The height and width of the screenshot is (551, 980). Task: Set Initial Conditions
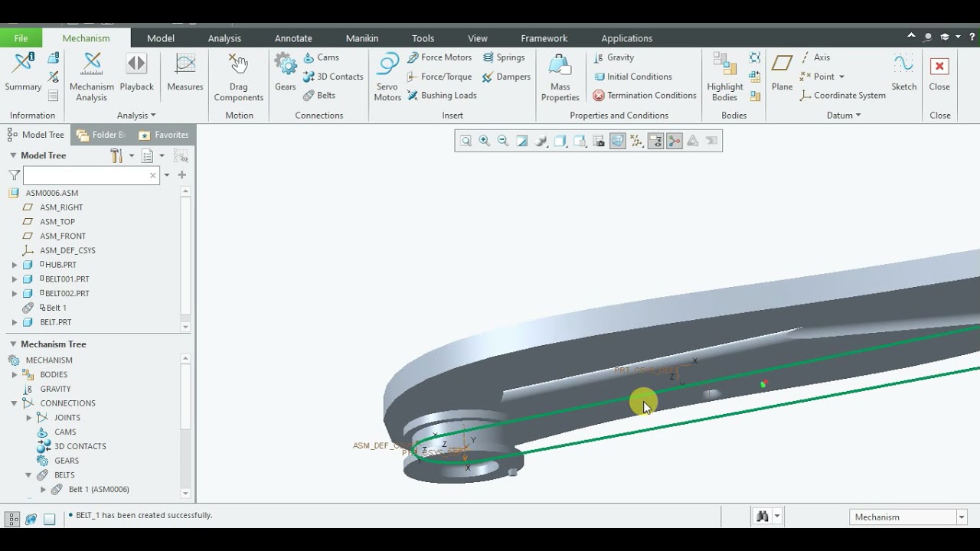[x=632, y=77]
